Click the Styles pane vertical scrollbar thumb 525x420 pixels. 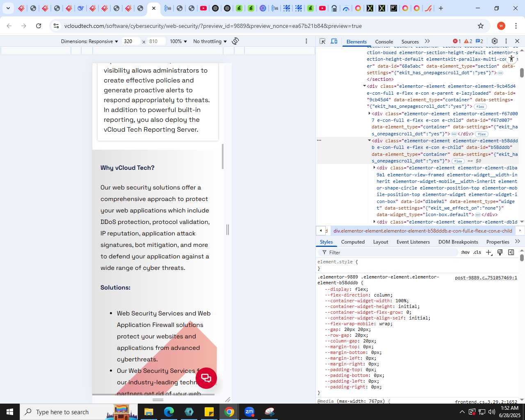pos(522,258)
